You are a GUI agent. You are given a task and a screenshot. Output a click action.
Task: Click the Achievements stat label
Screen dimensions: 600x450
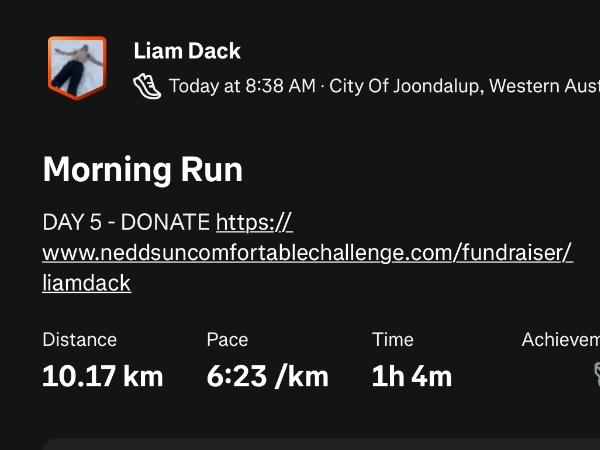tap(560, 340)
